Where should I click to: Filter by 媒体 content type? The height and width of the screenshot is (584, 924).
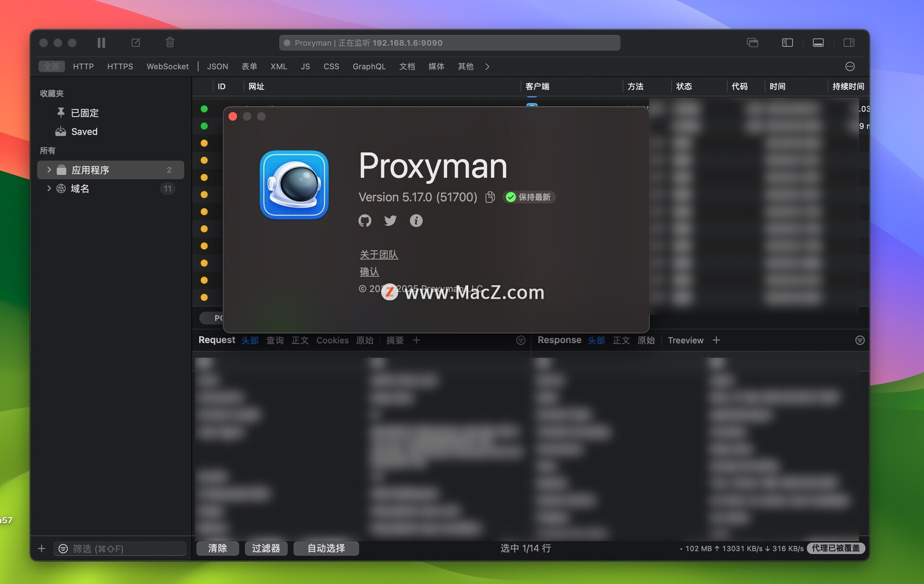tap(436, 66)
